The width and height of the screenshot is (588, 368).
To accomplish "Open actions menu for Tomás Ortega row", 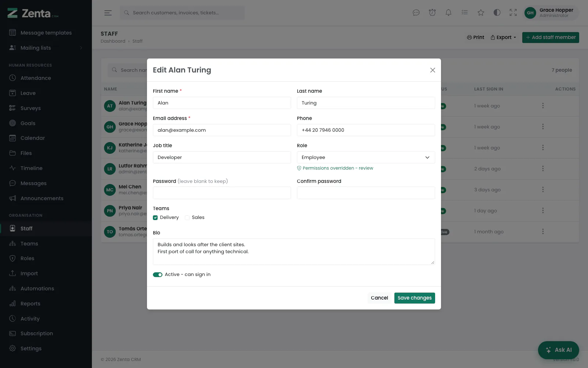I will click(x=543, y=231).
